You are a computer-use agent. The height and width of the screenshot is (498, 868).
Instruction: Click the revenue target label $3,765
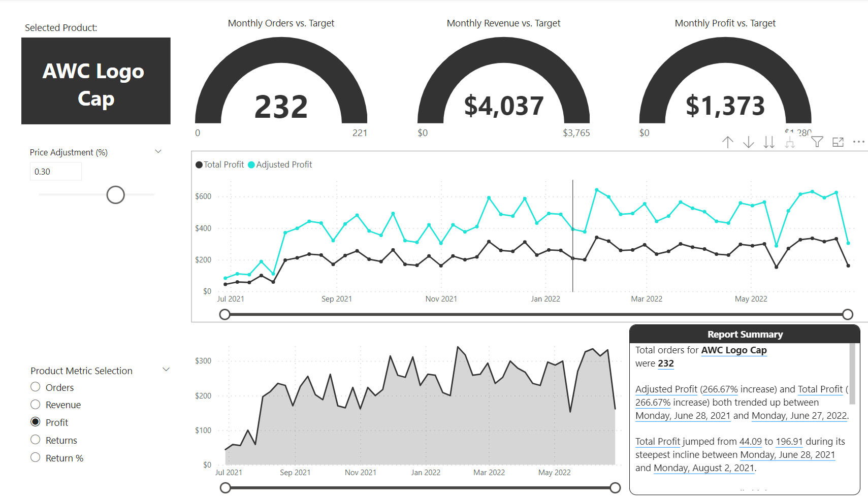[576, 133]
